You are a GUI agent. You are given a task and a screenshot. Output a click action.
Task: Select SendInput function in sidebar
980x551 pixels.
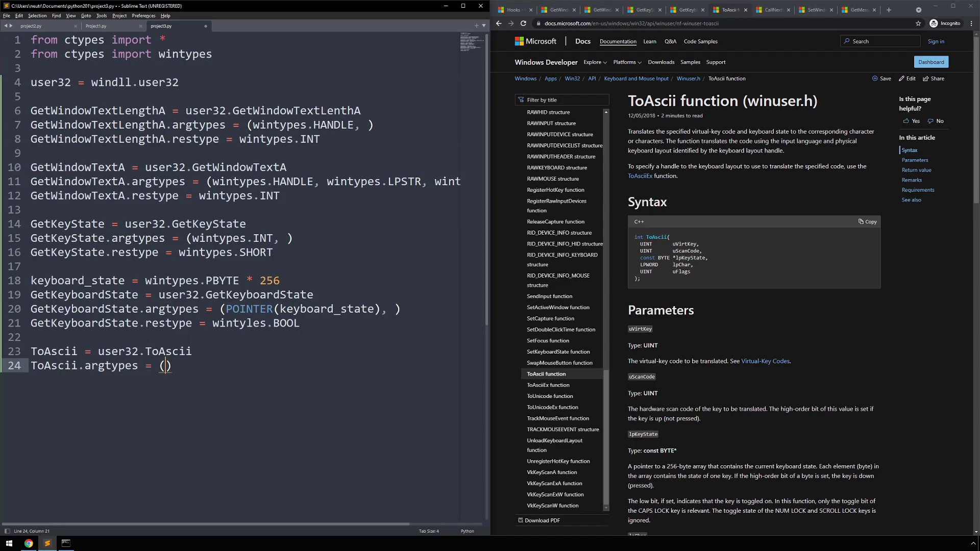[x=549, y=296]
